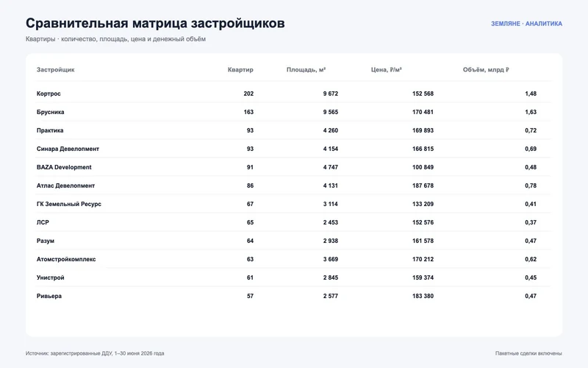This screenshot has height=368, width=588.
Task: Click area value '4 154' for Синара Девелопмент
Action: coord(330,149)
